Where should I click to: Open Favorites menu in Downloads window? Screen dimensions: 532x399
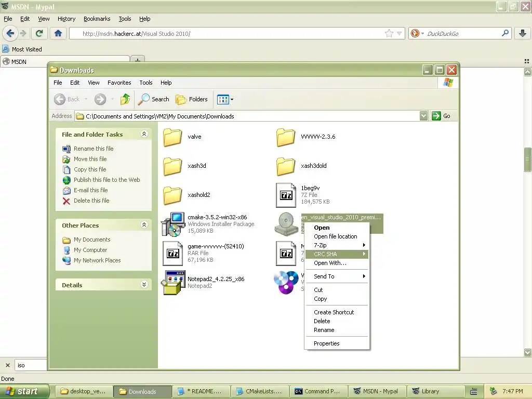[x=119, y=83]
